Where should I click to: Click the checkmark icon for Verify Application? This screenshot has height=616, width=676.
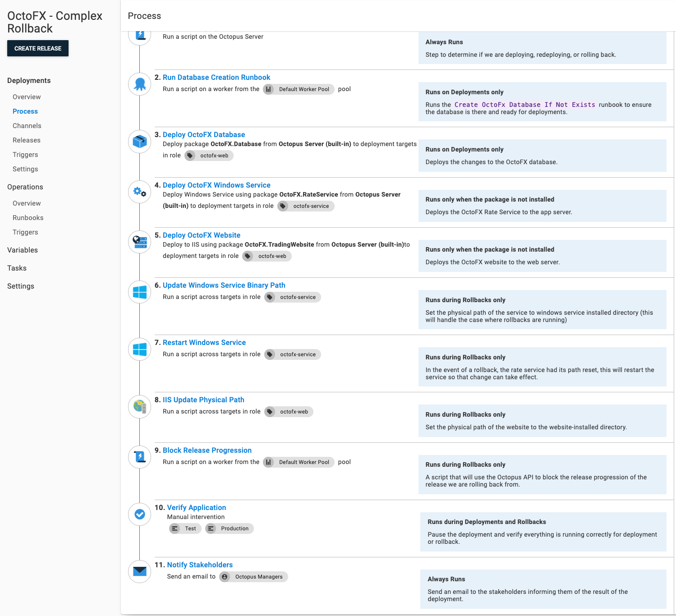pyautogui.click(x=140, y=515)
